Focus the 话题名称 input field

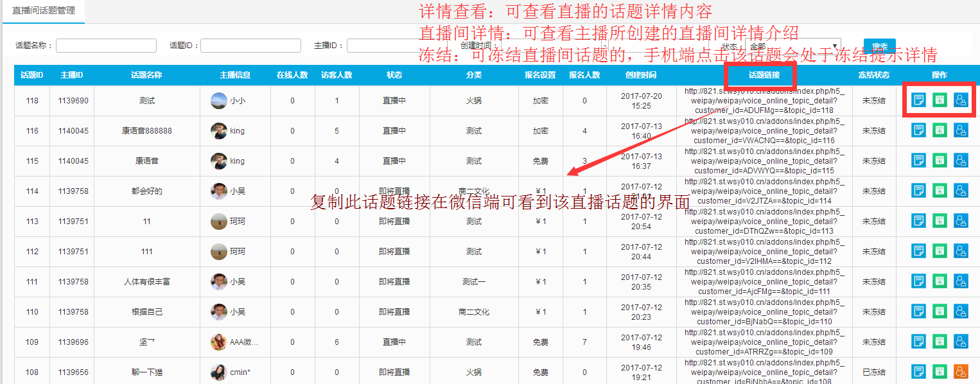click(106, 46)
